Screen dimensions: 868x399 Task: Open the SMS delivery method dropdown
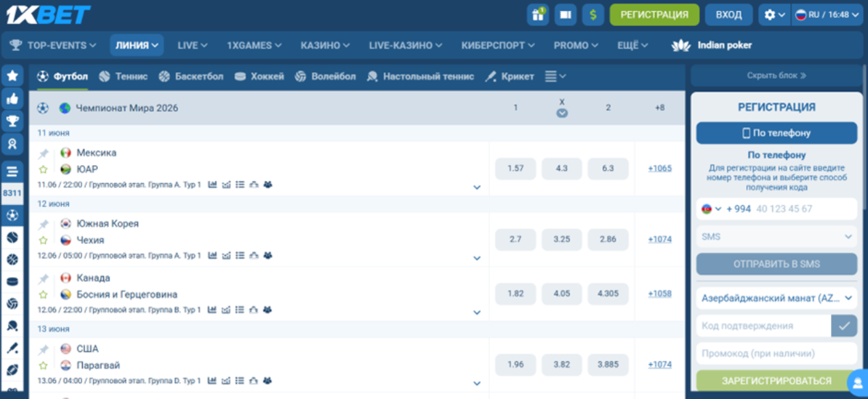click(777, 237)
